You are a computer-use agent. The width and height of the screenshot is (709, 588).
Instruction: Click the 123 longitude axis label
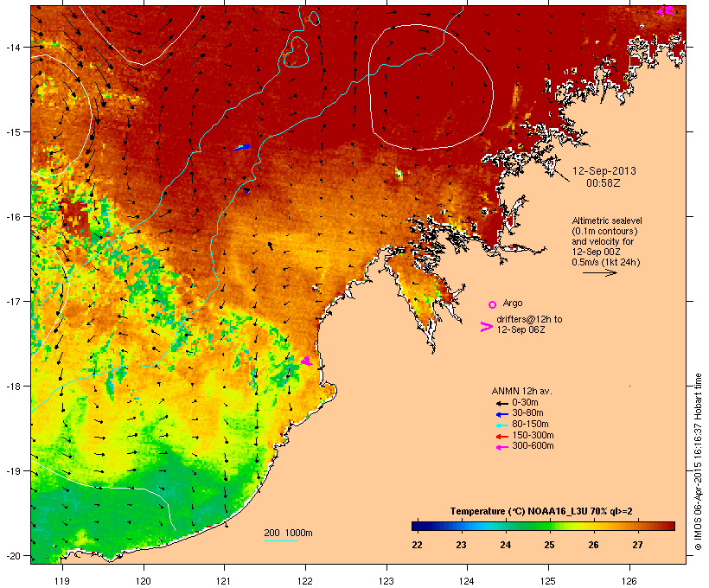pyautogui.click(x=386, y=581)
